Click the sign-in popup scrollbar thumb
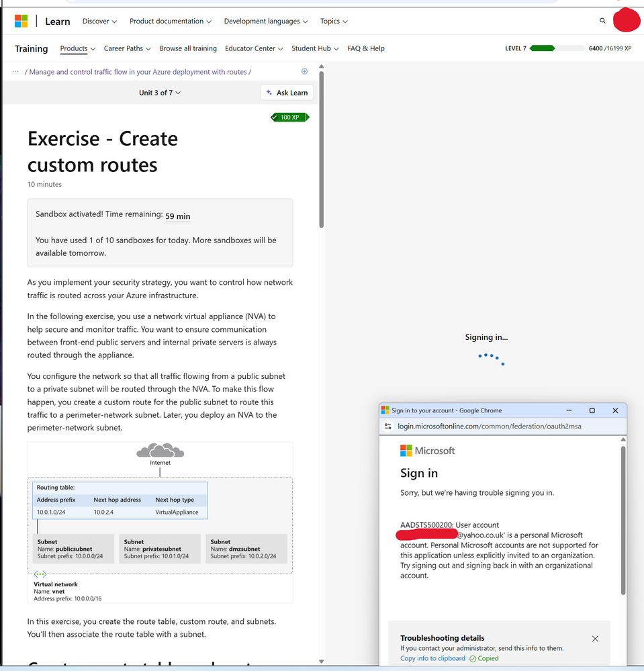 pos(623,520)
